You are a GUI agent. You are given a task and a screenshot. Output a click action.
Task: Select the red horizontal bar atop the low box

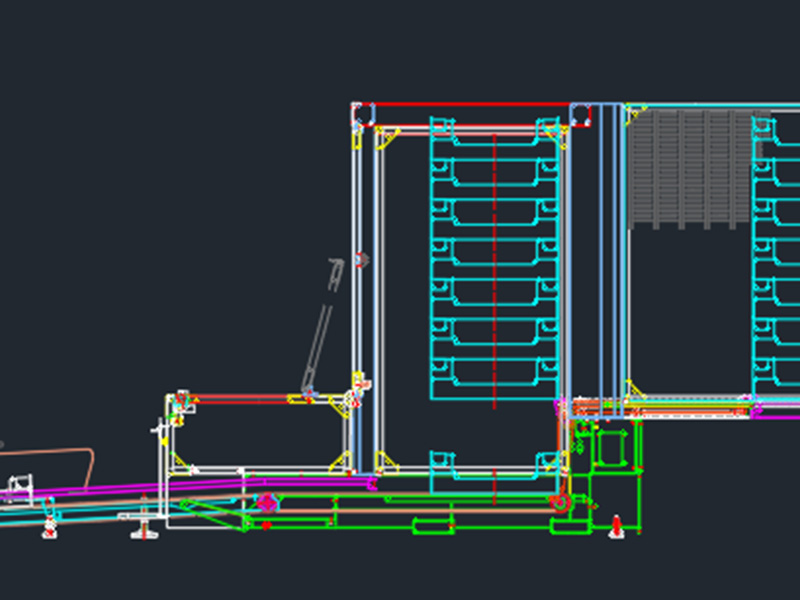[x=240, y=398]
